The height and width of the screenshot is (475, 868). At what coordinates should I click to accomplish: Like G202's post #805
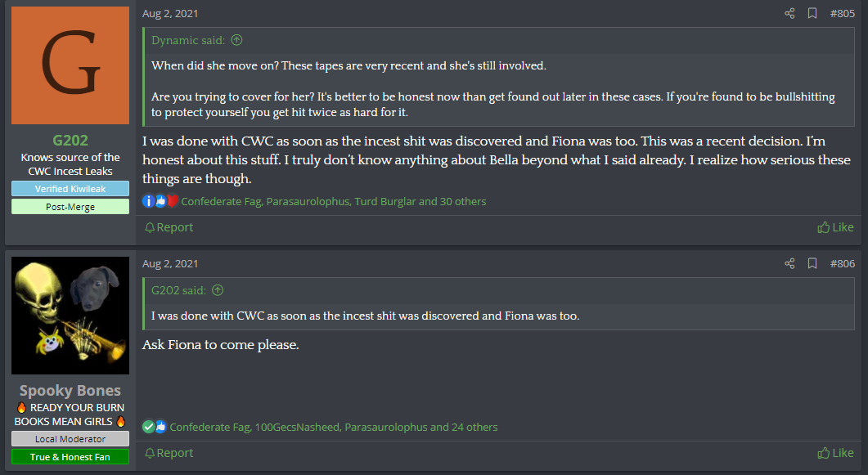(x=835, y=227)
